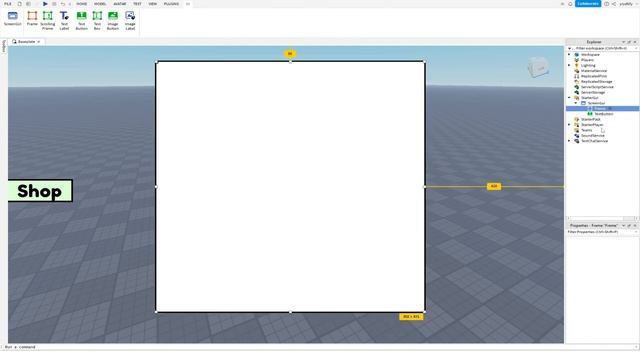Image resolution: width=640 pixels, height=360 pixels.
Task: Click the Frame's top-middle resize handle
Action: 290,62
